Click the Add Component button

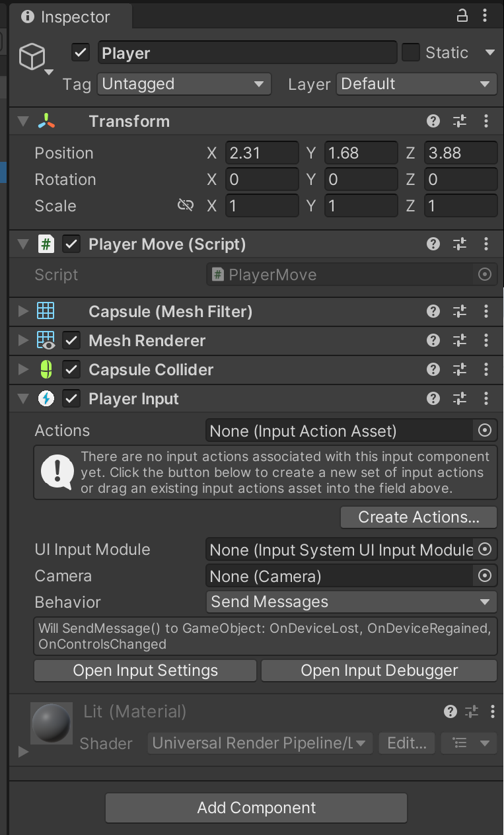pyautogui.click(x=256, y=807)
